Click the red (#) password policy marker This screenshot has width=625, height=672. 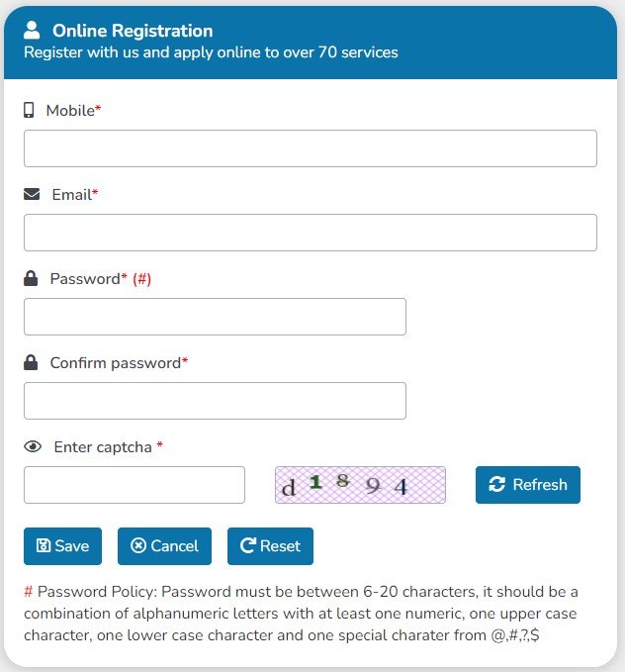tap(141, 279)
